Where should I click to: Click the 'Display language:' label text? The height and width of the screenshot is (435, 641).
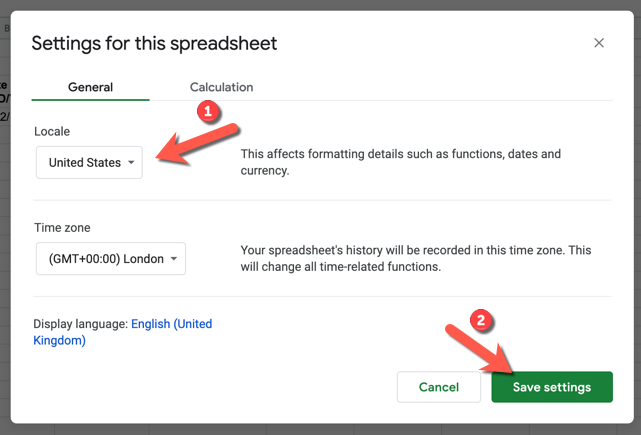coord(80,324)
